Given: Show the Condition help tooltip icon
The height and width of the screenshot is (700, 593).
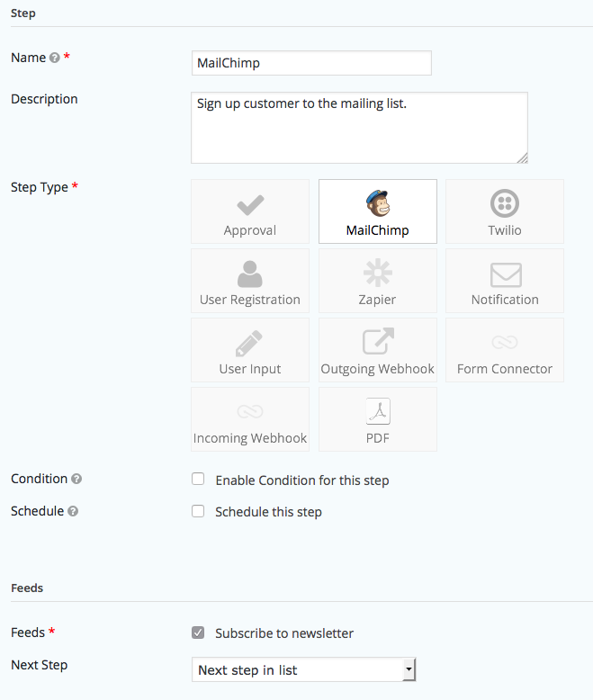Looking at the screenshot, I should click(76, 479).
